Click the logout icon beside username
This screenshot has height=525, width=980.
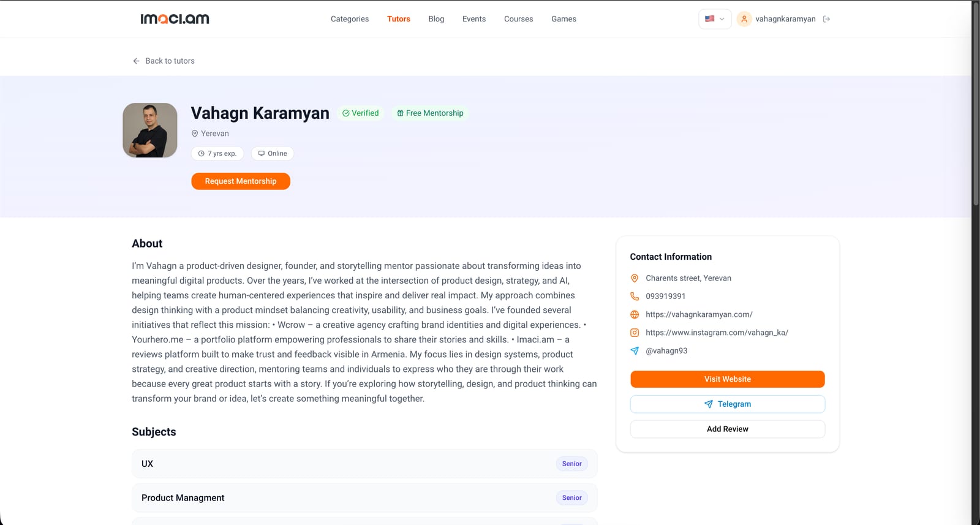tap(826, 19)
